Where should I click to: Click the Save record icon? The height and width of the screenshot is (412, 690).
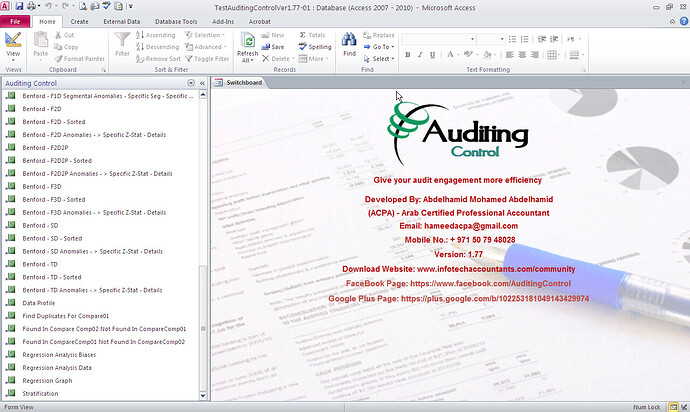pyautogui.click(x=272, y=46)
